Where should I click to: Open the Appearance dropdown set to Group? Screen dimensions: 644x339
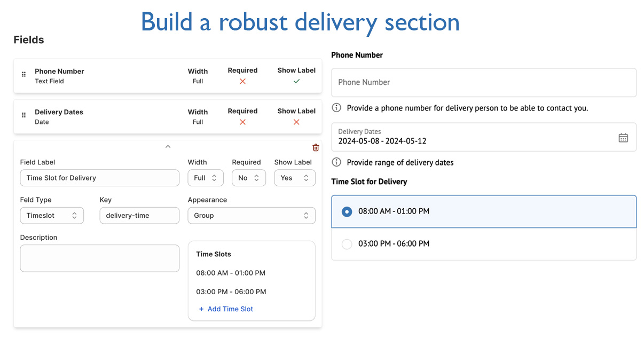click(251, 215)
